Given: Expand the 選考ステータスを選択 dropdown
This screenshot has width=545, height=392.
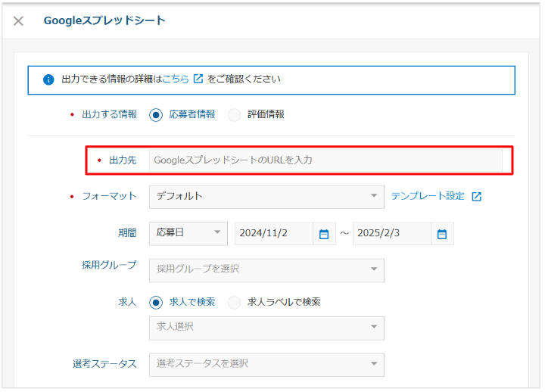Looking at the screenshot, I should (x=266, y=365).
